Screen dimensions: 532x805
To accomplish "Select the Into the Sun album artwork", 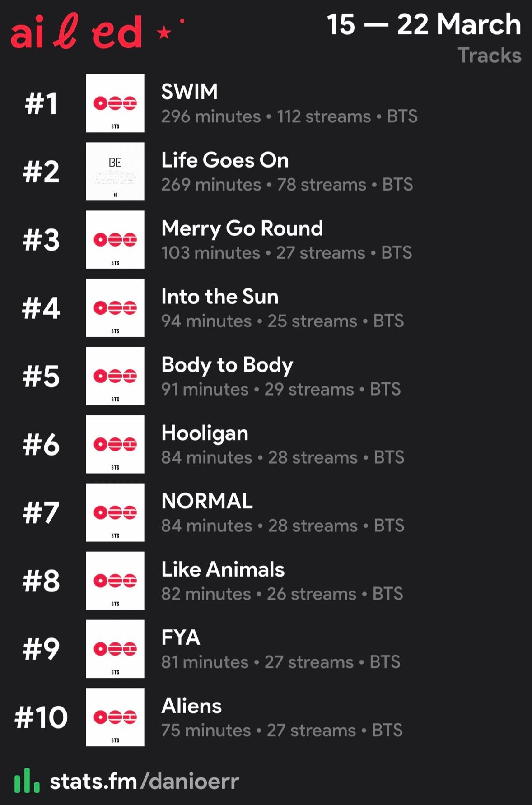I will click(x=115, y=308).
